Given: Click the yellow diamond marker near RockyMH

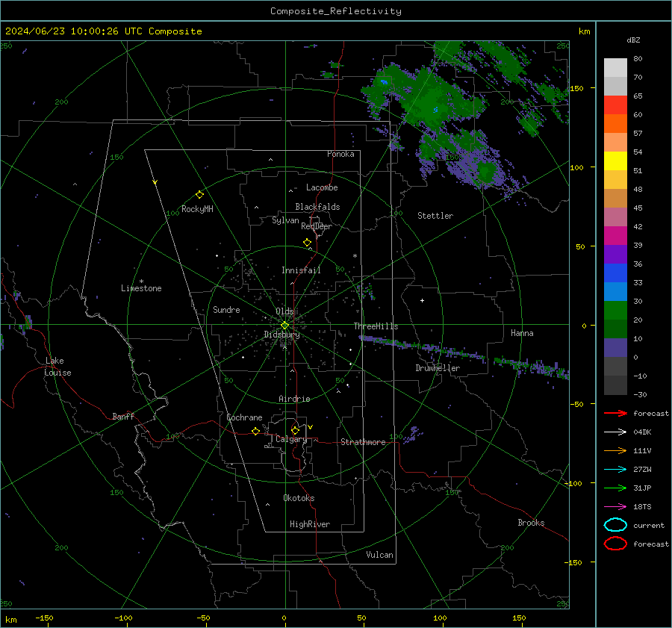Looking at the screenshot, I should (199, 195).
